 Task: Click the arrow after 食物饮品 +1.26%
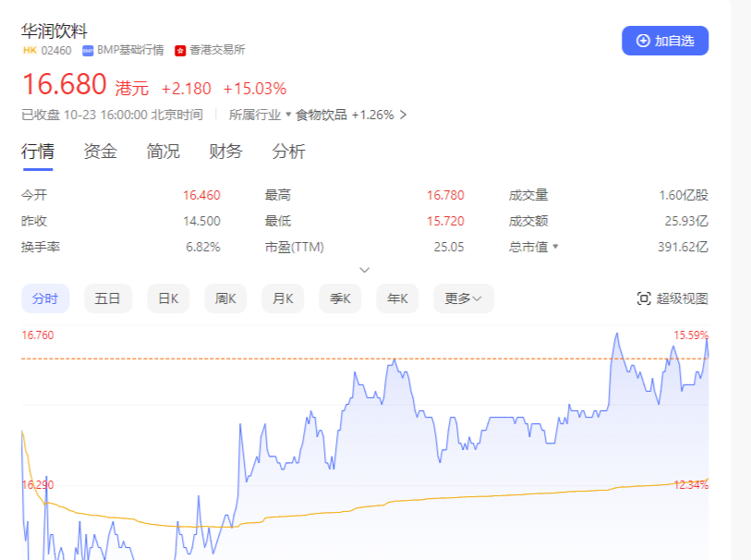pyautogui.click(x=404, y=115)
